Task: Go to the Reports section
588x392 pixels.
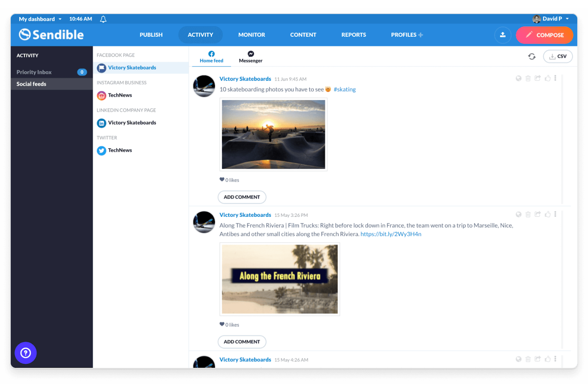Action: click(354, 35)
